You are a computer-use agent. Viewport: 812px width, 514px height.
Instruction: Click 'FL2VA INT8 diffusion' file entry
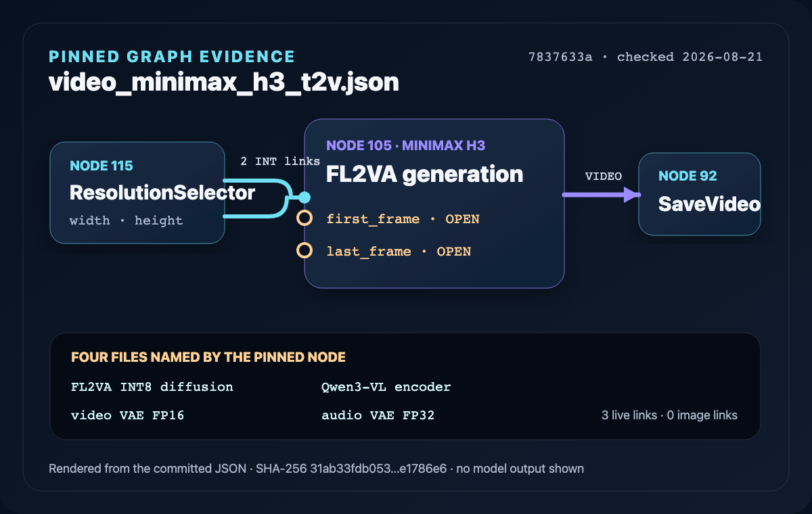(152, 387)
